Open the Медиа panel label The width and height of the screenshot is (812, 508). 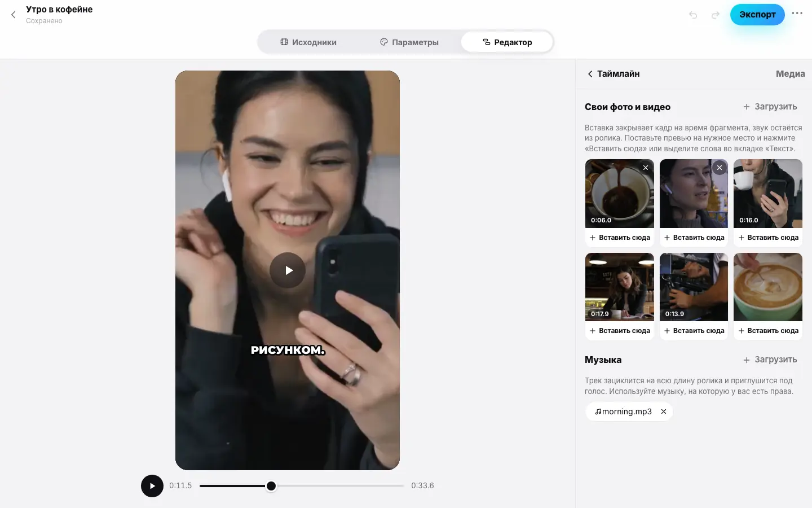pos(790,74)
